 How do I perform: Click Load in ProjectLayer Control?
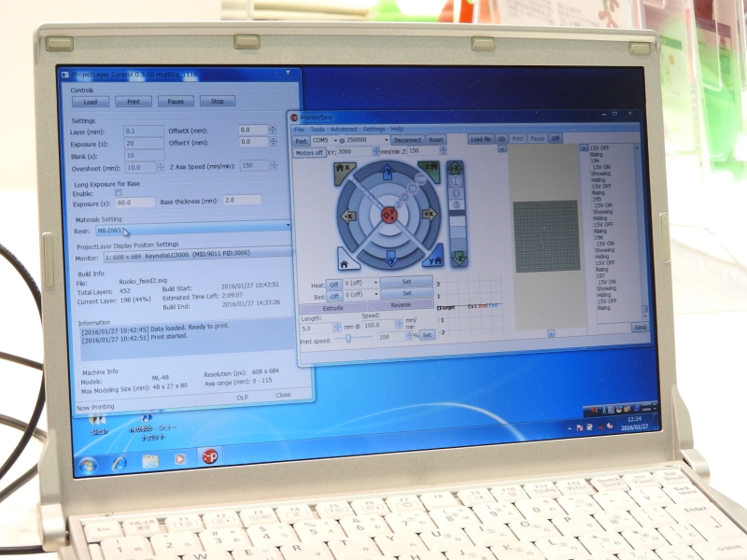click(x=91, y=102)
